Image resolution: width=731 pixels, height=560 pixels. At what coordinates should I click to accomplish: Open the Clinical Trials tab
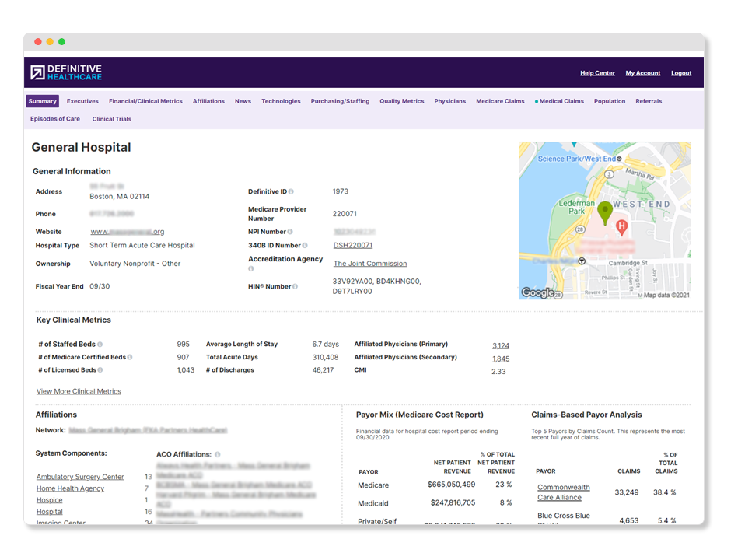tap(112, 119)
